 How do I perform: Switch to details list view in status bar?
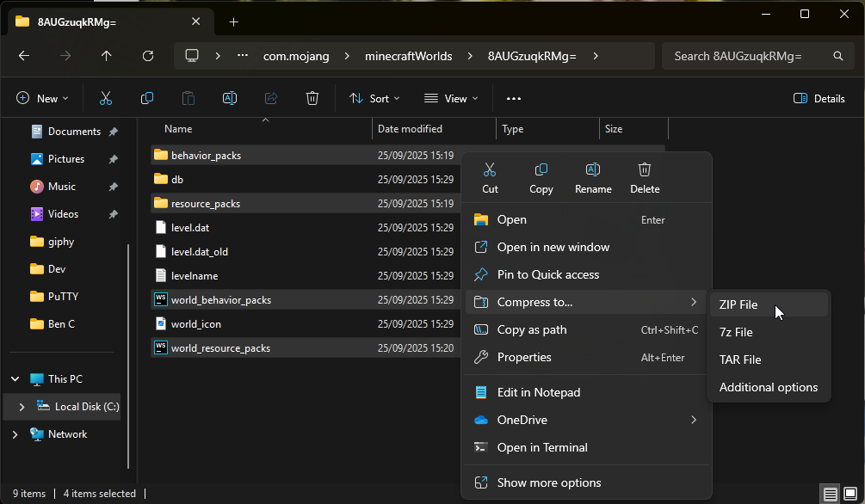point(830,494)
